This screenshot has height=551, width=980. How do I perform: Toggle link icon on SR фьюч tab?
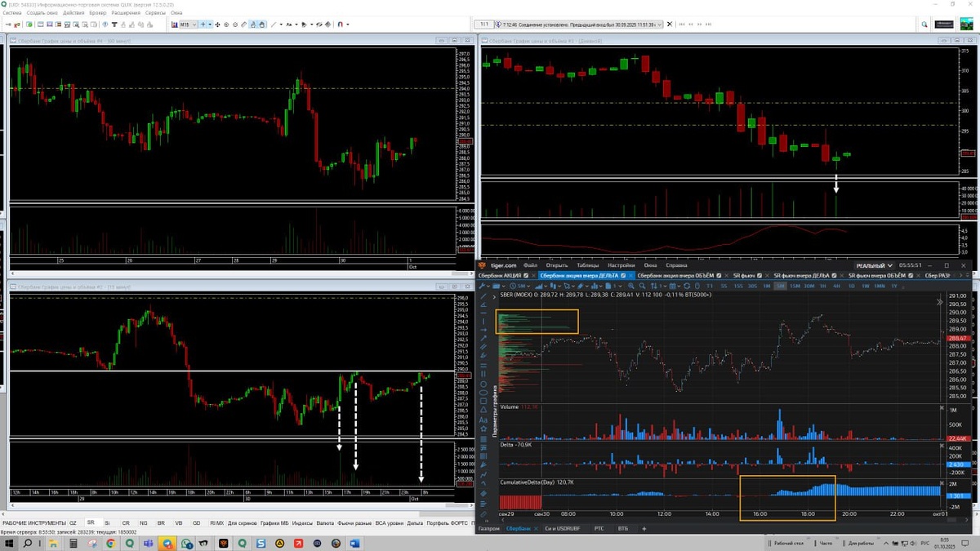point(759,275)
